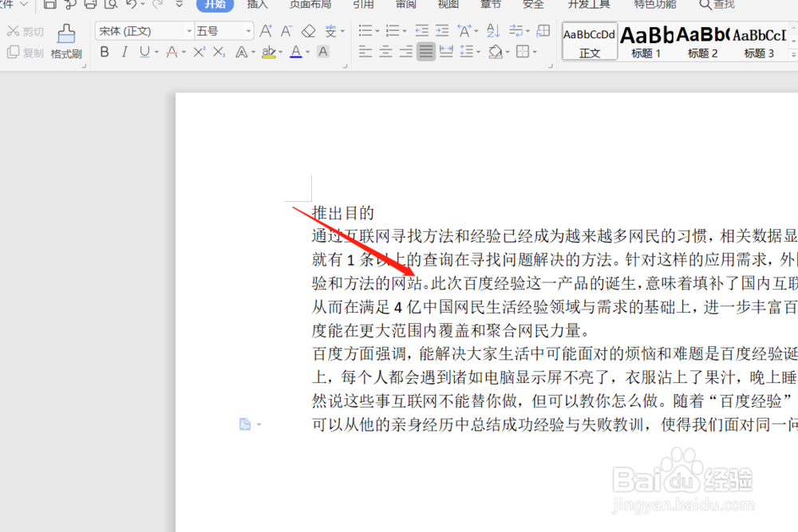Open the 五号 font size dropdown
798x532 pixels.
point(248,32)
